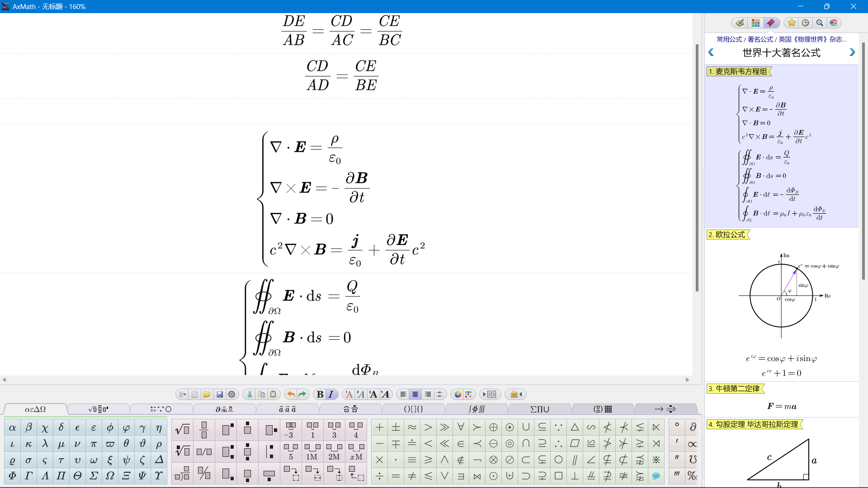Open the integrals ∫∯∭ tab

(x=476, y=409)
